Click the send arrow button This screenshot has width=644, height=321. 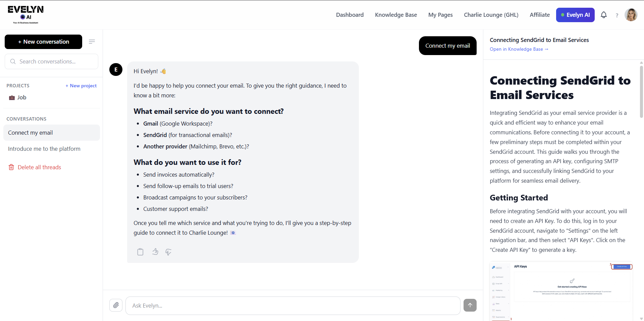470,305
